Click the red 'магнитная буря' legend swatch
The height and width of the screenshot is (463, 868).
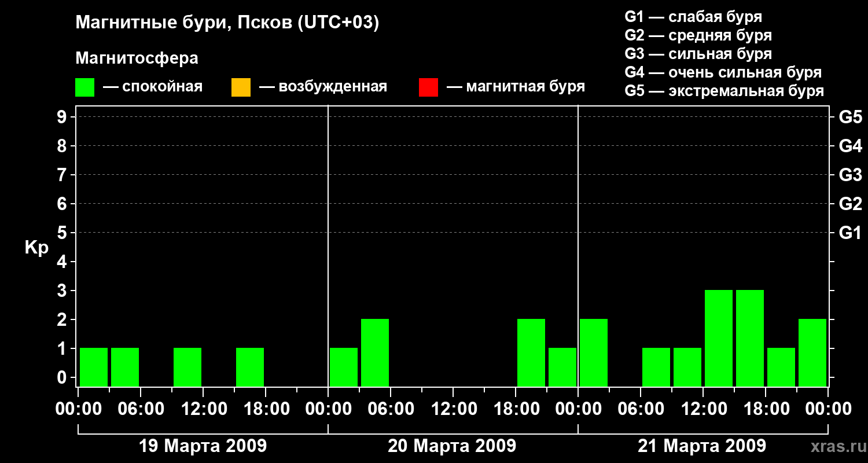point(428,87)
